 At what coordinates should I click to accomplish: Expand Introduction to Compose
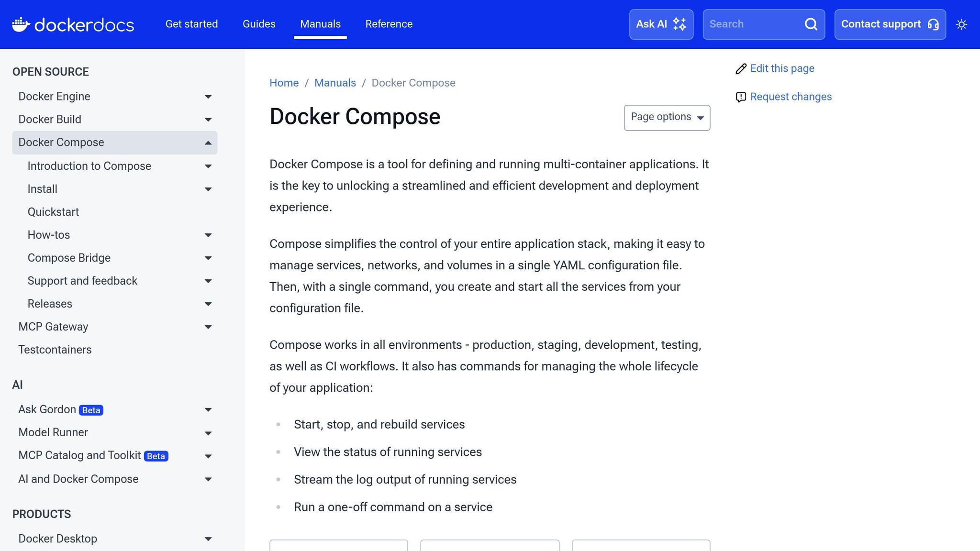click(208, 166)
